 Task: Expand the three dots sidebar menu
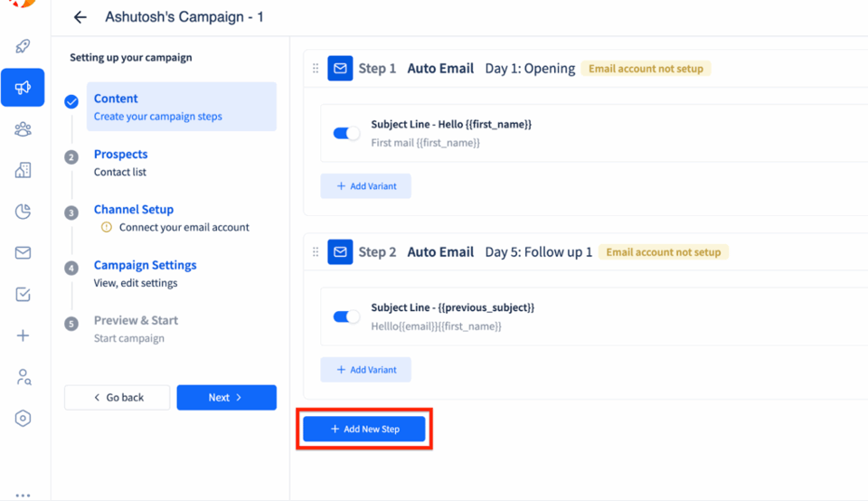[x=23, y=495]
